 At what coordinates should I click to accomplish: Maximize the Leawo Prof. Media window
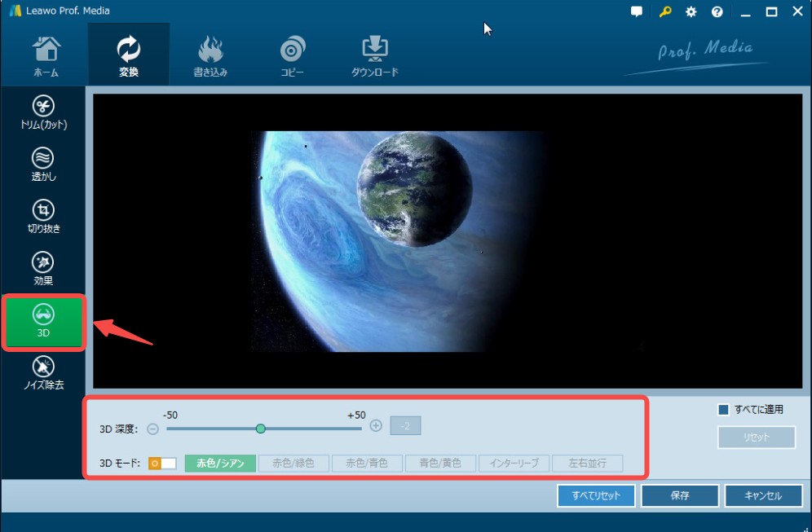click(x=771, y=11)
